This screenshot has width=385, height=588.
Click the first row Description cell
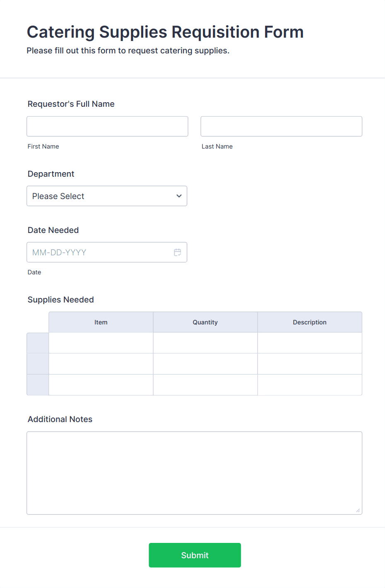click(310, 343)
